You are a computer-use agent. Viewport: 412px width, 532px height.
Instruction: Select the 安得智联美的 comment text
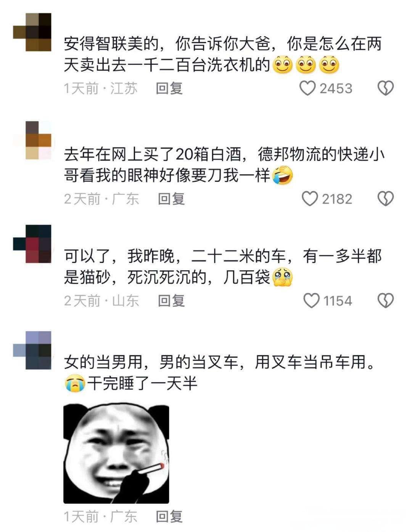coord(223,54)
